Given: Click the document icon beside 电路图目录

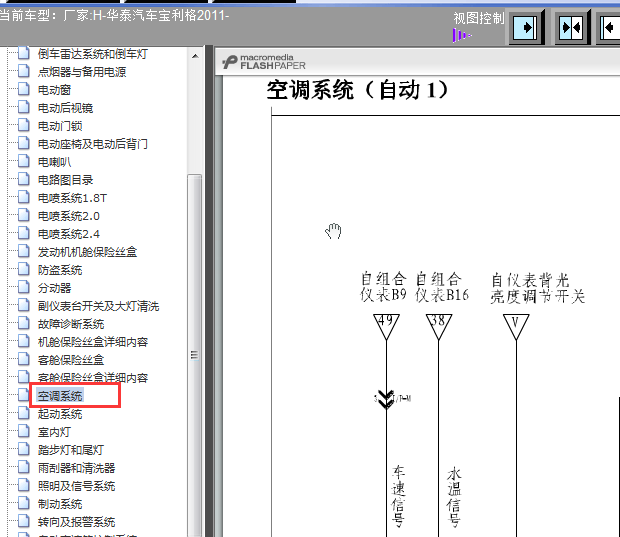Looking at the screenshot, I should click(23, 179).
